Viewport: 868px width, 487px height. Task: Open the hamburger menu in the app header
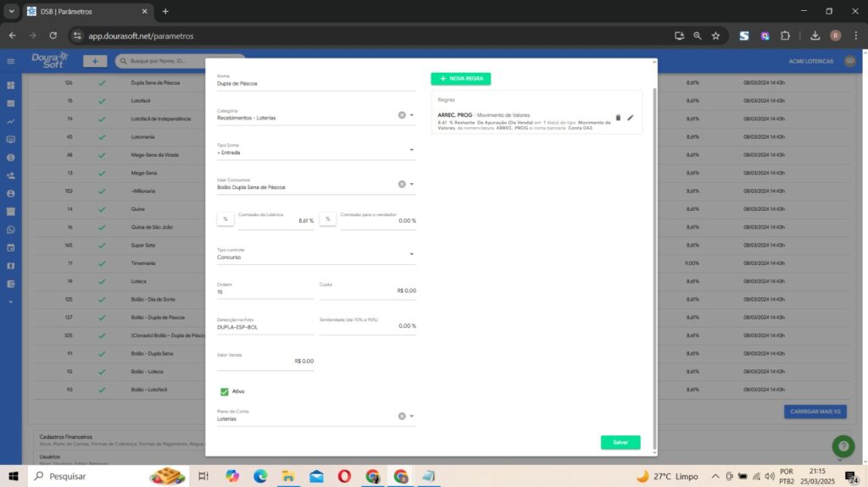coord(11,61)
